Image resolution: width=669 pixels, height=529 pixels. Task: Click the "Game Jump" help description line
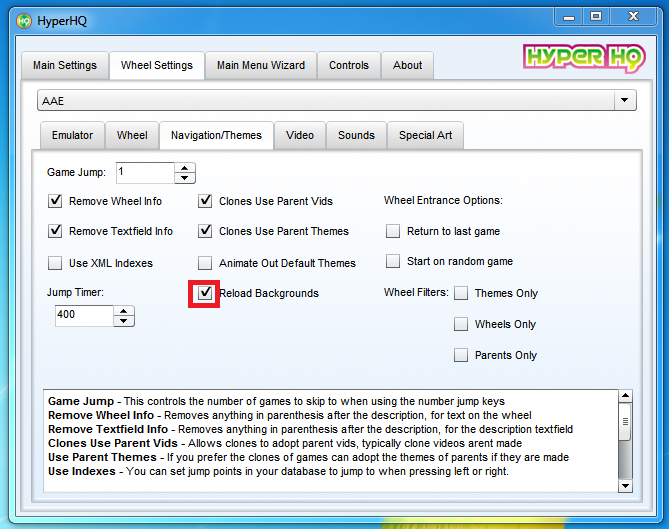[276, 401]
